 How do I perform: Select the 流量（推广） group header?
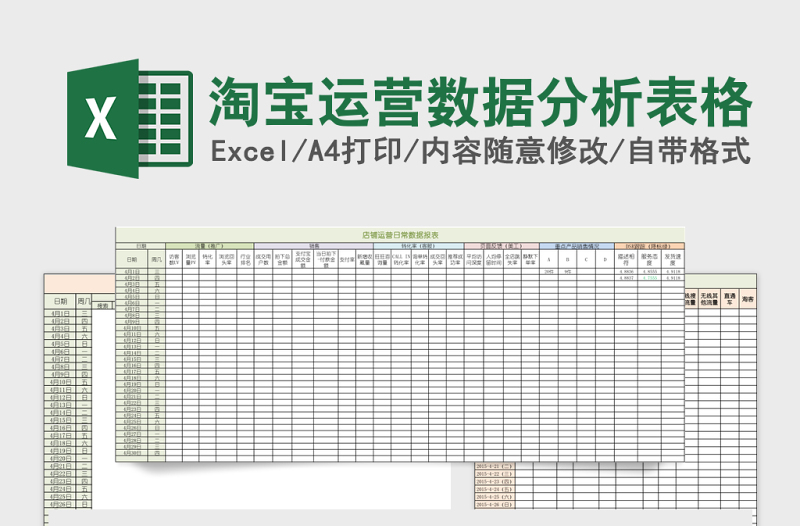click(209, 246)
